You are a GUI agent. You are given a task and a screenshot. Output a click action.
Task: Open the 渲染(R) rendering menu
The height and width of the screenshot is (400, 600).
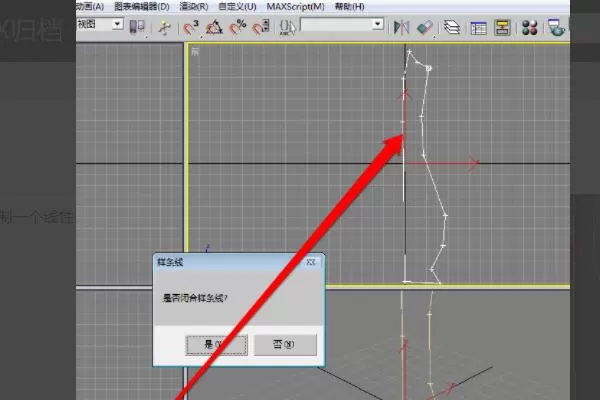pos(194,7)
